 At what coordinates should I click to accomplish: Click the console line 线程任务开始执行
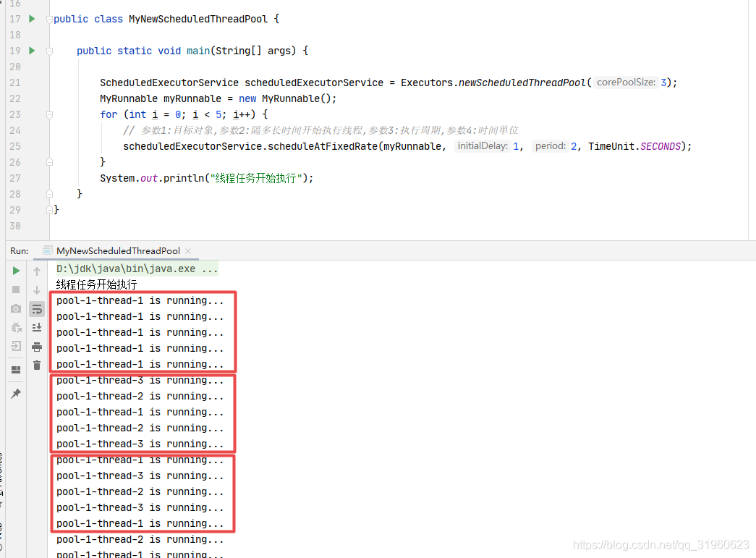coord(96,284)
